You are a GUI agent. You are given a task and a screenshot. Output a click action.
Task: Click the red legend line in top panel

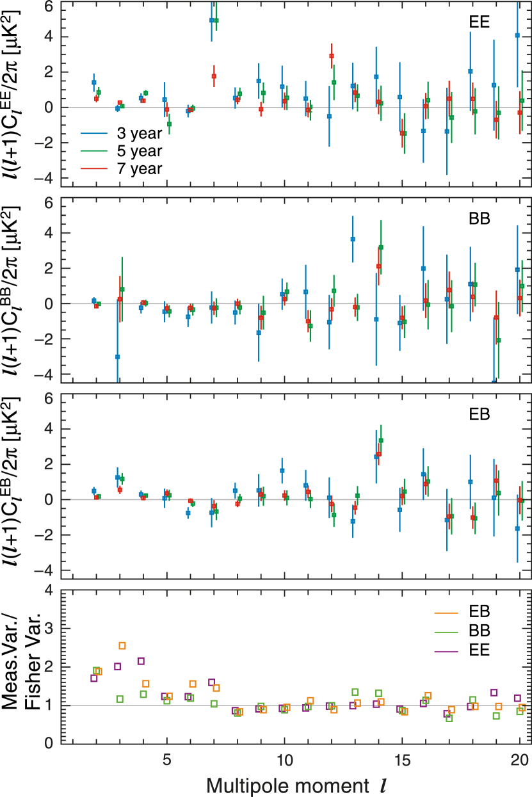(93, 169)
